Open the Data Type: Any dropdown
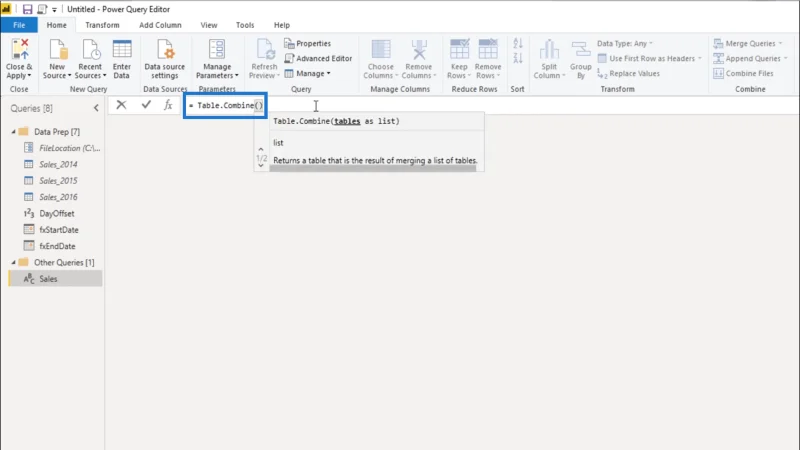 625,43
